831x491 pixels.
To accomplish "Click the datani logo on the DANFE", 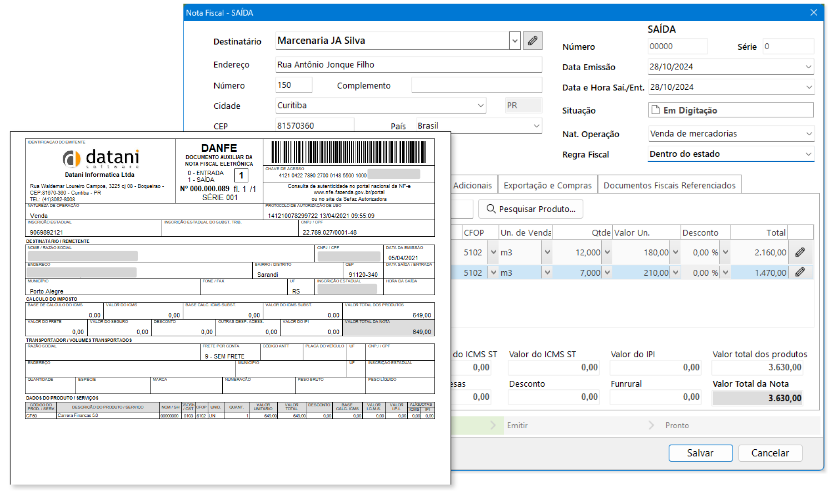I will tap(101, 158).
